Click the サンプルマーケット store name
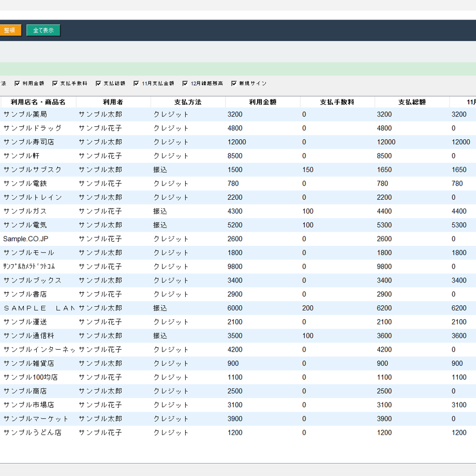The image size is (476, 476). (x=36, y=419)
